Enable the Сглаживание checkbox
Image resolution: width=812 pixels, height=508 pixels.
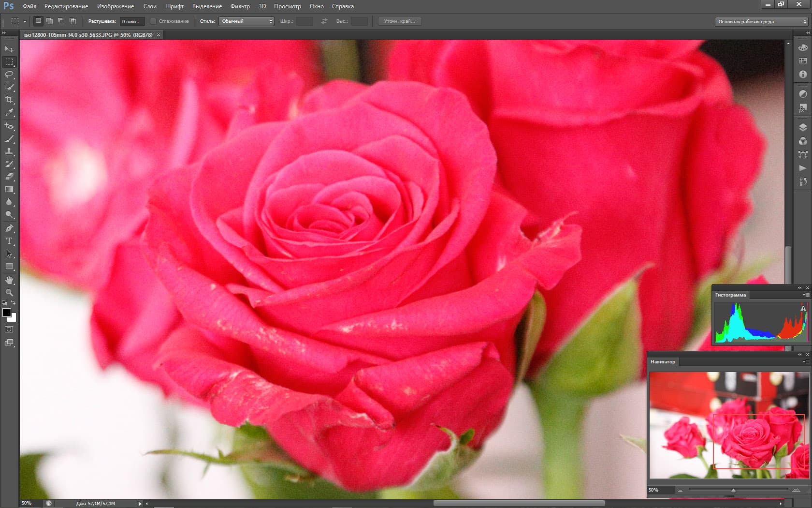[153, 21]
